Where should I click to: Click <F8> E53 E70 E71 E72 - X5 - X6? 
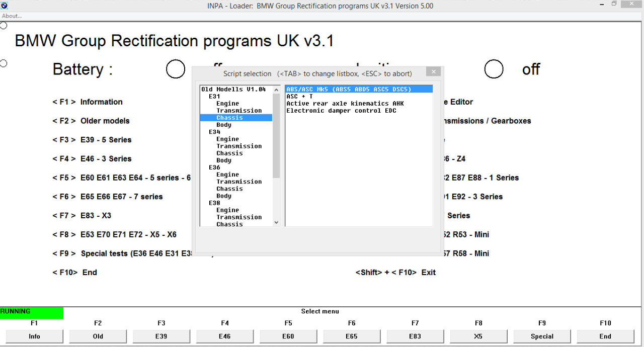point(115,234)
